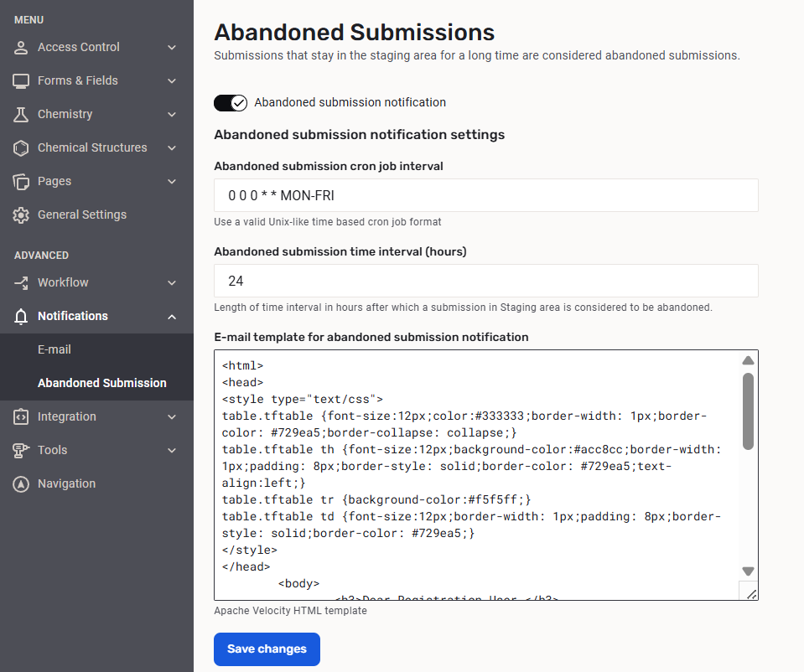804x672 pixels.
Task: Disable the abandoned submission notification toggle
Action: 231,103
